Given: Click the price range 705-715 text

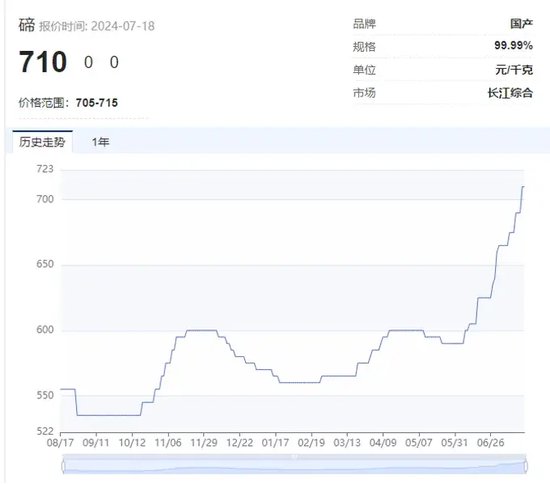Looking at the screenshot, I should click(x=97, y=103).
